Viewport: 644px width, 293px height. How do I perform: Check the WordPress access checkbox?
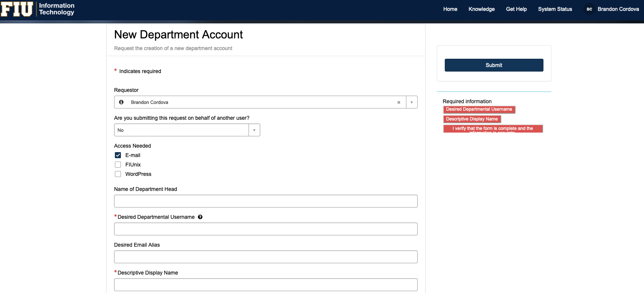(x=118, y=174)
